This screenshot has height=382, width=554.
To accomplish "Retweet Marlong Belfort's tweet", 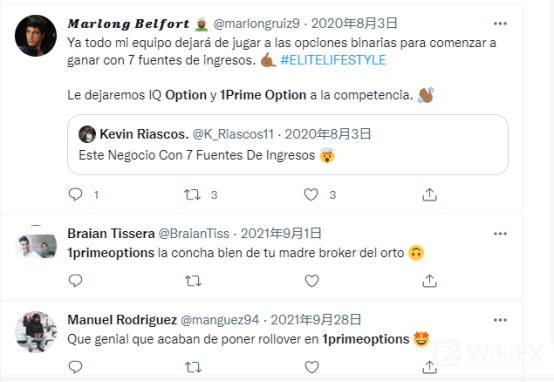I will (x=193, y=195).
